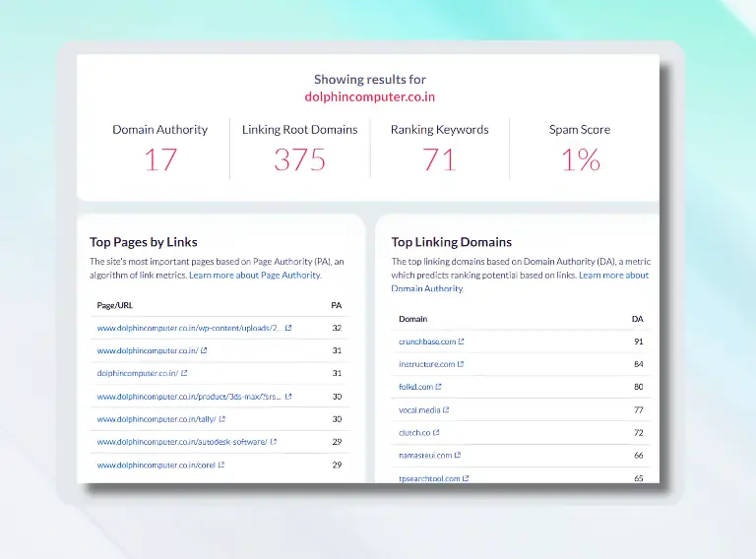Click the Domain column header
This screenshot has height=559, width=756.
point(412,319)
